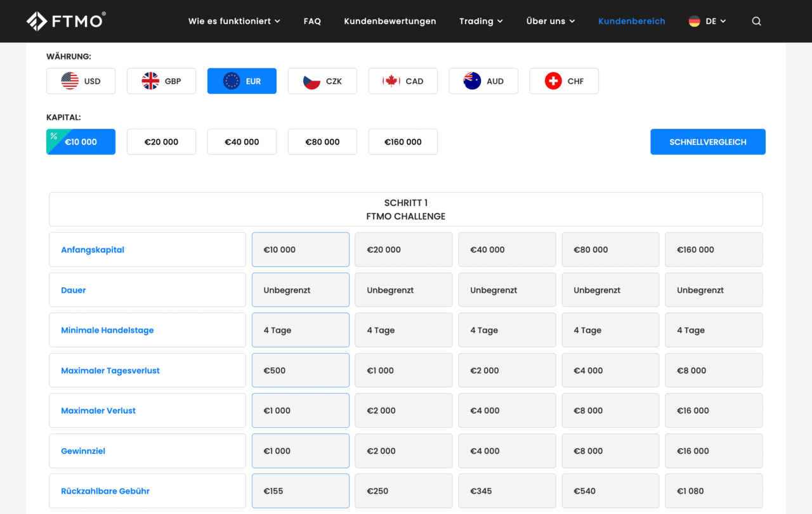The width and height of the screenshot is (812, 514).
Task: Select GBP currency
Action: (x=161, y=81)
